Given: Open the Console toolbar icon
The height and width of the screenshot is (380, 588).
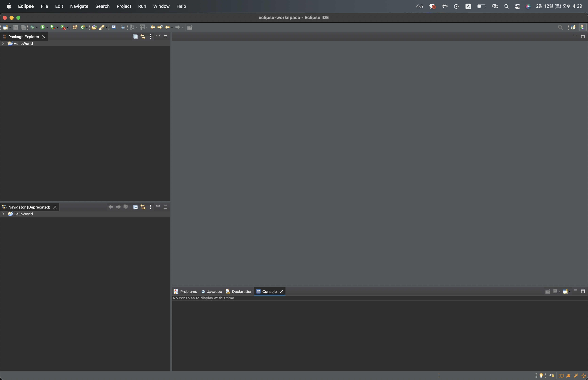Looking at the screenshot, I should coord(114,27).
